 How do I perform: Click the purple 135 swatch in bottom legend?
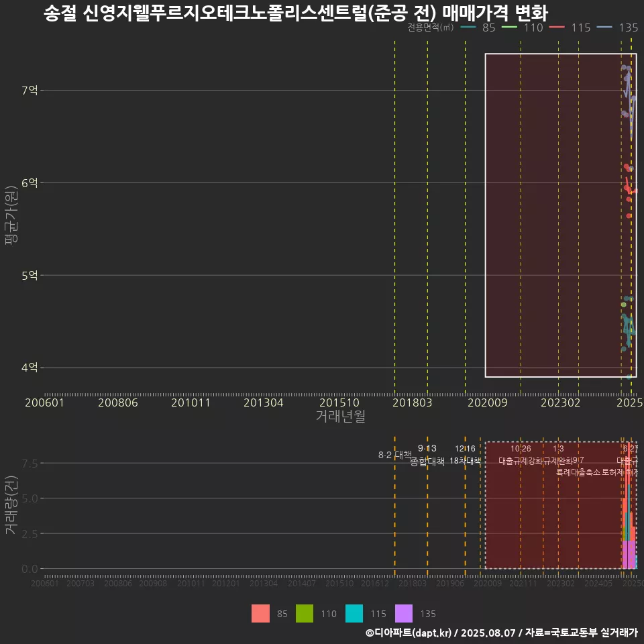(x=404, y=614)
